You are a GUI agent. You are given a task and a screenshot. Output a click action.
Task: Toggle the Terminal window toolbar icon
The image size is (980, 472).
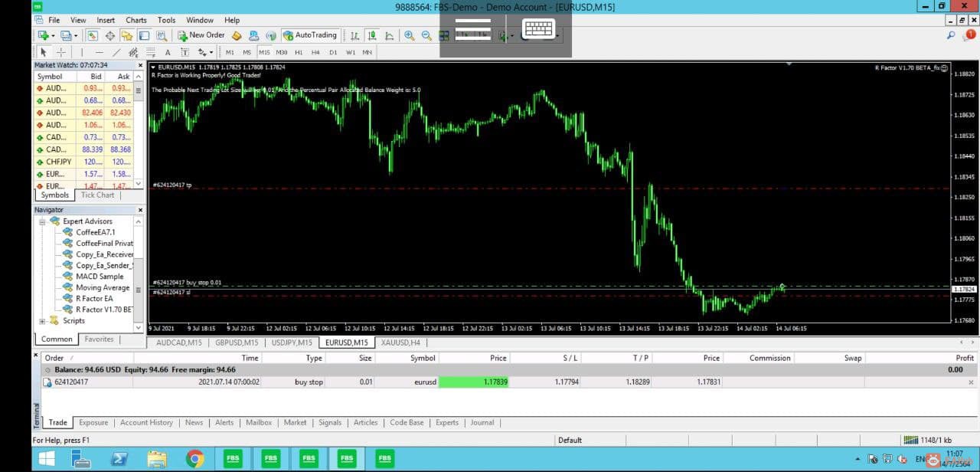click(144, 35)
